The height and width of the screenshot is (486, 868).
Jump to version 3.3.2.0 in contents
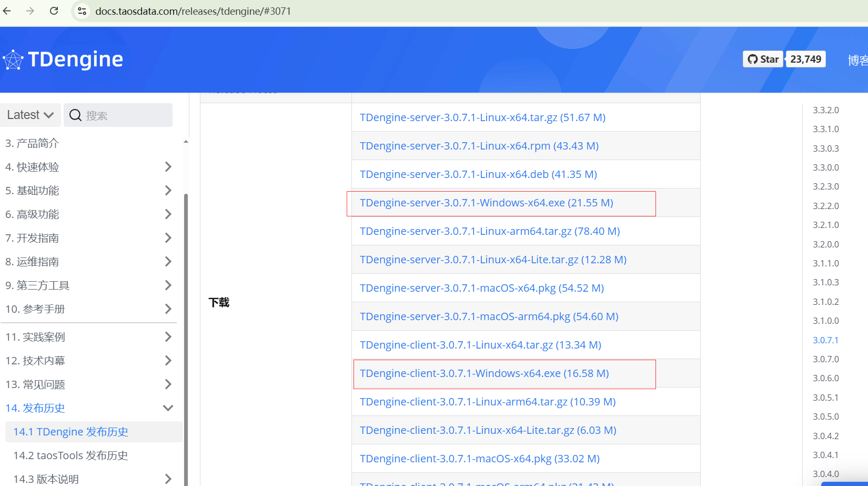(825, 110)
